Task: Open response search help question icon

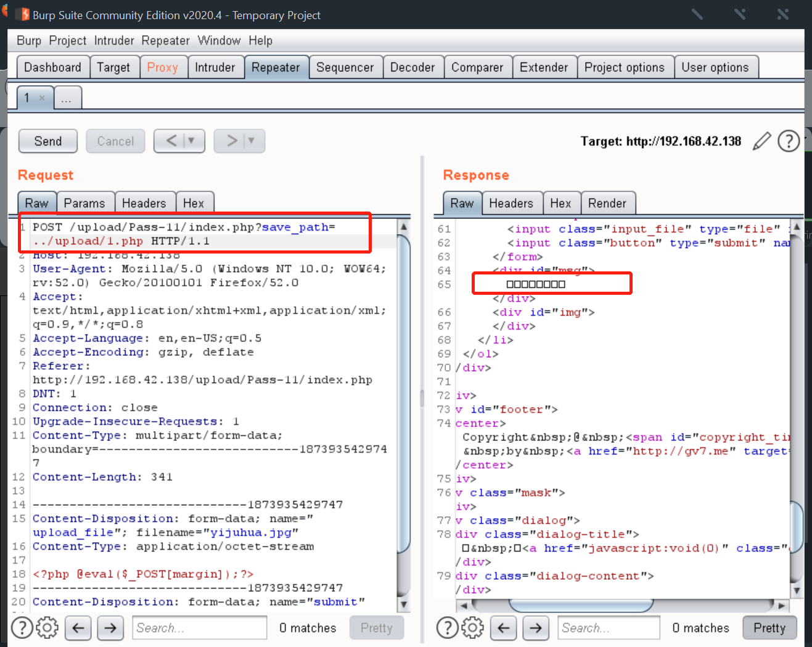Action: click(447, 628)
